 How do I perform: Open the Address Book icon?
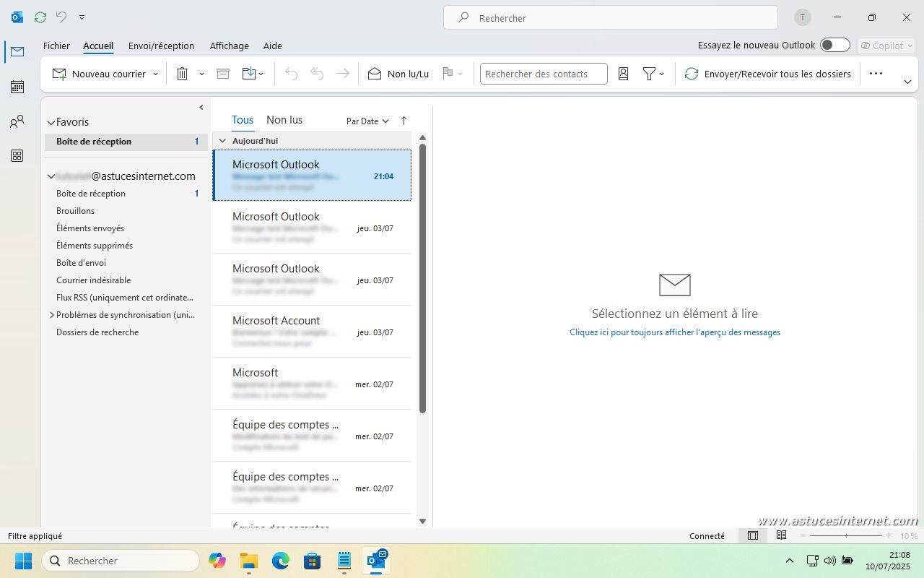[624, 74]
